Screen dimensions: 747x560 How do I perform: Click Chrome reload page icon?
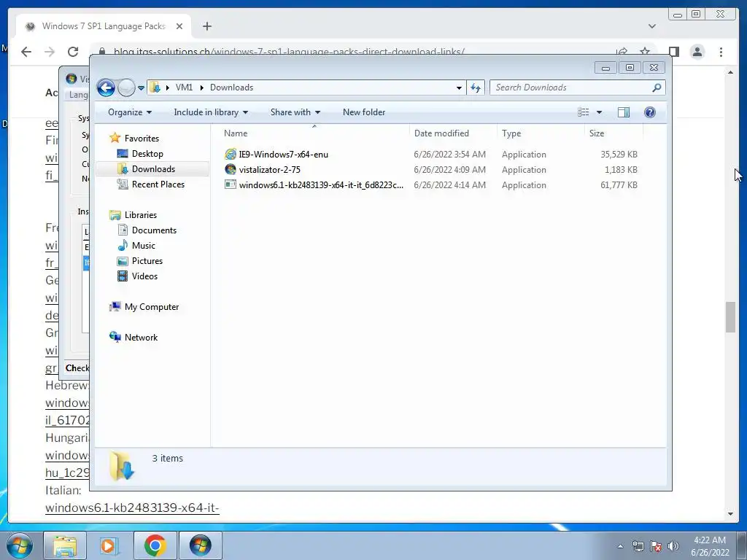click(73, 52)
